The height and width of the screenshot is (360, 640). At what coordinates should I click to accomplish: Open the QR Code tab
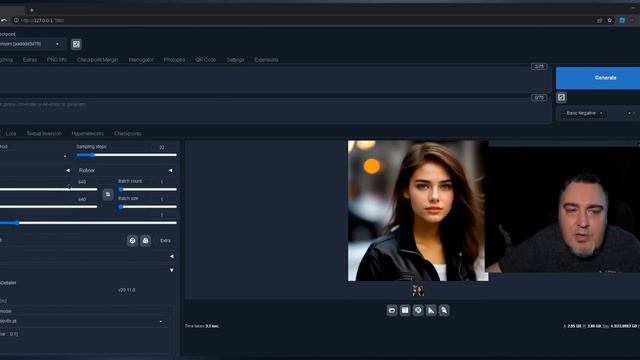point(205,60)
